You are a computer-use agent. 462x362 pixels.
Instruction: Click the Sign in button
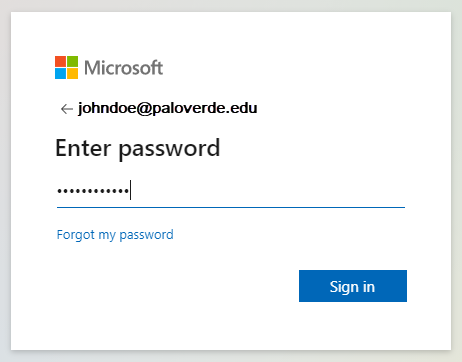353,286
